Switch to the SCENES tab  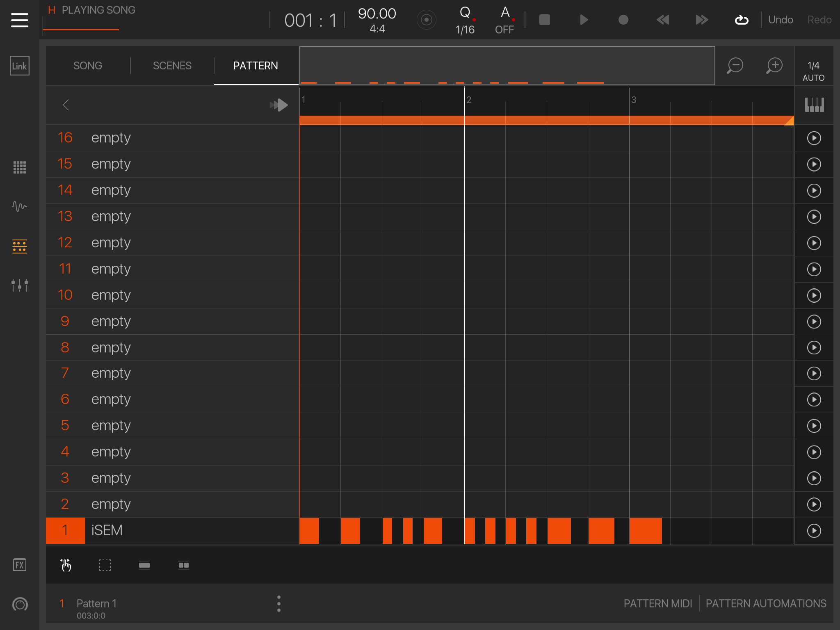tap(172, 66)
